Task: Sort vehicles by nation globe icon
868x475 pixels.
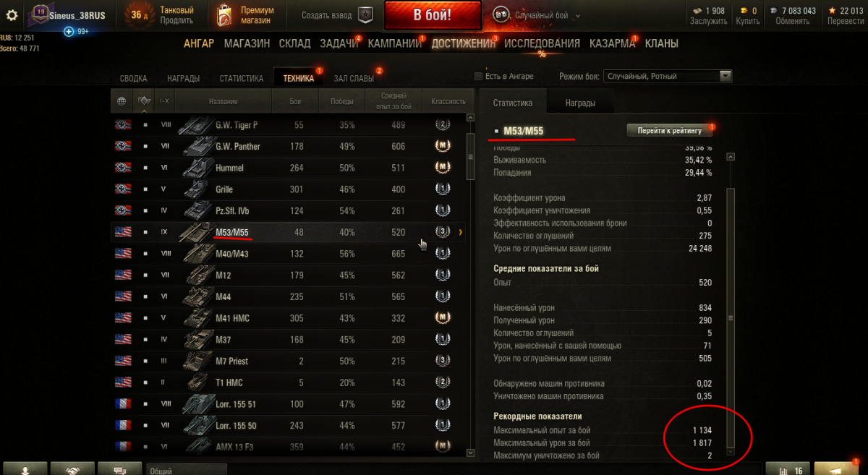Action: click(122, 102)
